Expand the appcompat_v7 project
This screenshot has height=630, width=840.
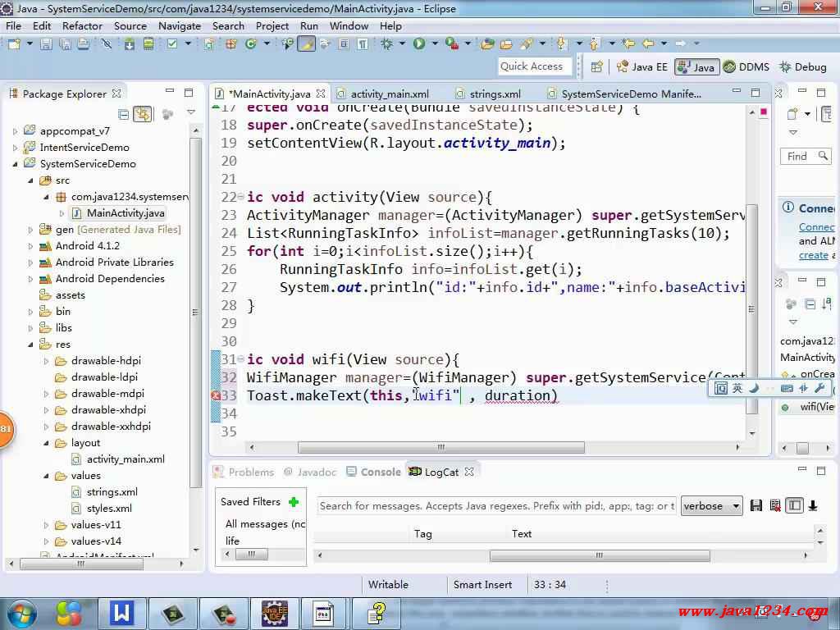pos(15,131)
